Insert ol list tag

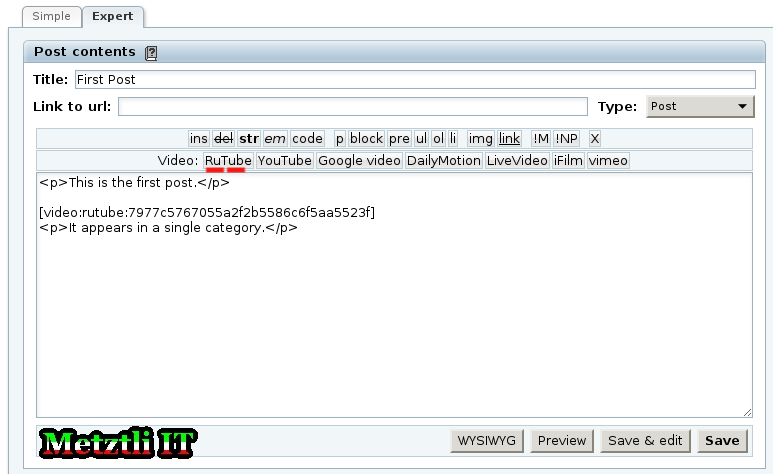click(x=438, y=138)
